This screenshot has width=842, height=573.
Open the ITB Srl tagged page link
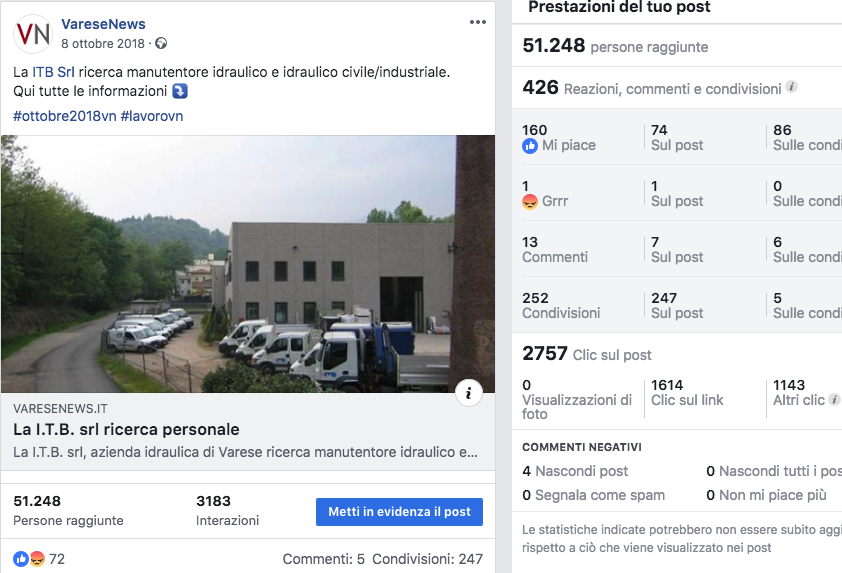point(53,72)
